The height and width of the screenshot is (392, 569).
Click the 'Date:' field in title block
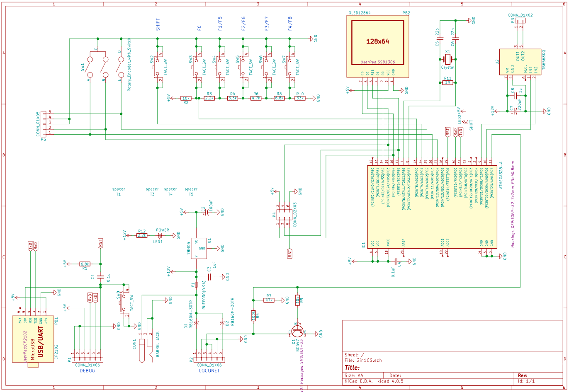395,375
